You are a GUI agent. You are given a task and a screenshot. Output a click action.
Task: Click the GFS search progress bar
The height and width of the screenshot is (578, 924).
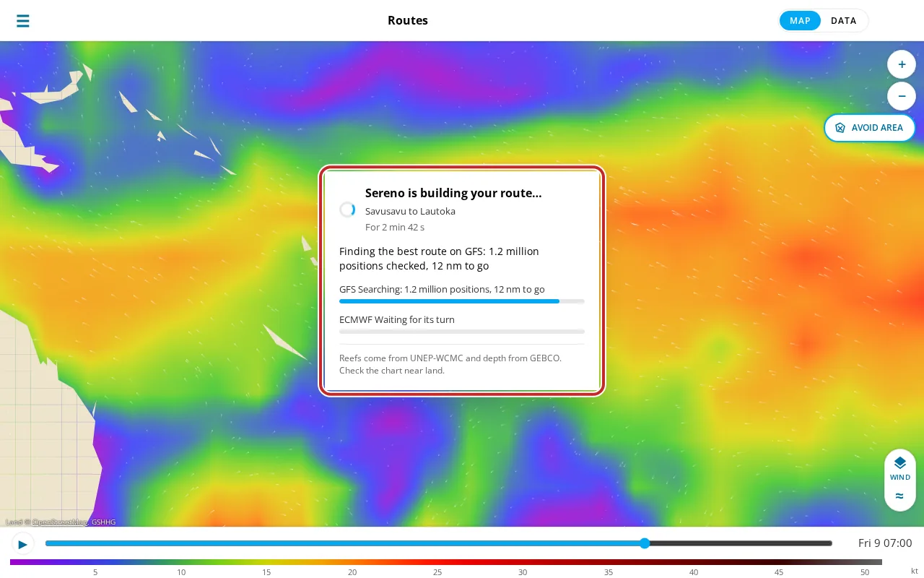(462, 301)
